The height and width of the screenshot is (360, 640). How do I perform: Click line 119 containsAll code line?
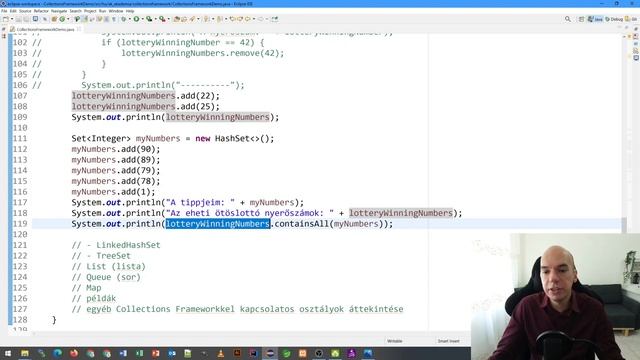[x=232, y=224]
